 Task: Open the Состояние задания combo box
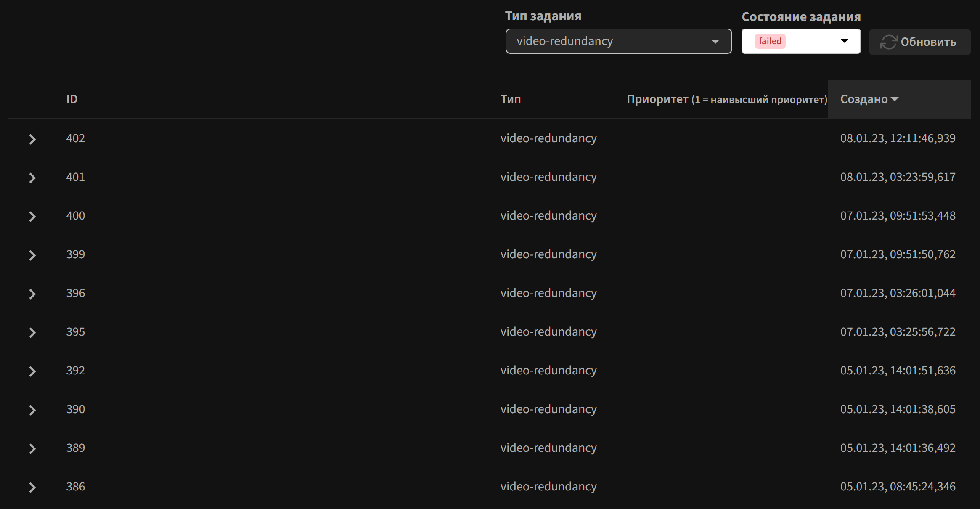799,41
